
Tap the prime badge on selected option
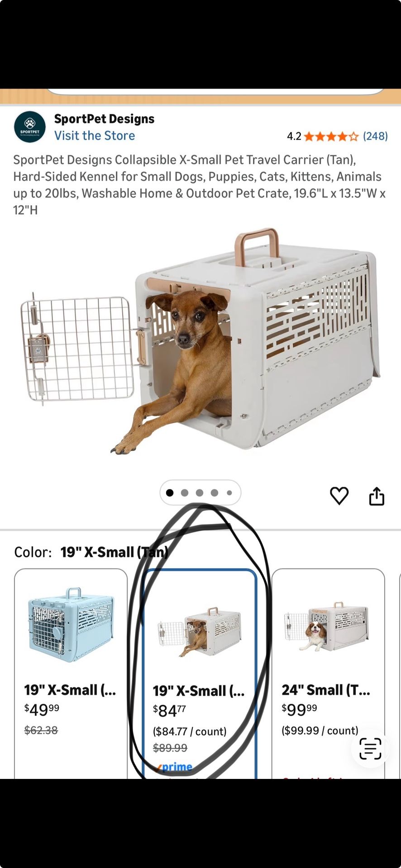pyautogui.click(x=175, y=767)
